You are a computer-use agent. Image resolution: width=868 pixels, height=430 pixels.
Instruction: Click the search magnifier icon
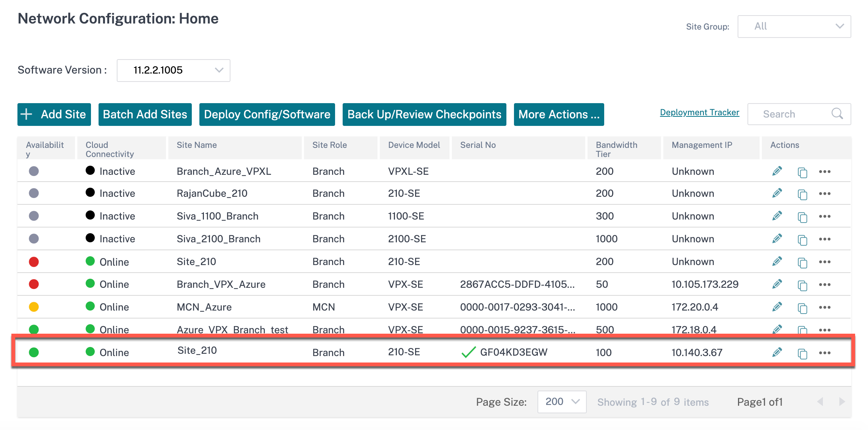(837, 114)
